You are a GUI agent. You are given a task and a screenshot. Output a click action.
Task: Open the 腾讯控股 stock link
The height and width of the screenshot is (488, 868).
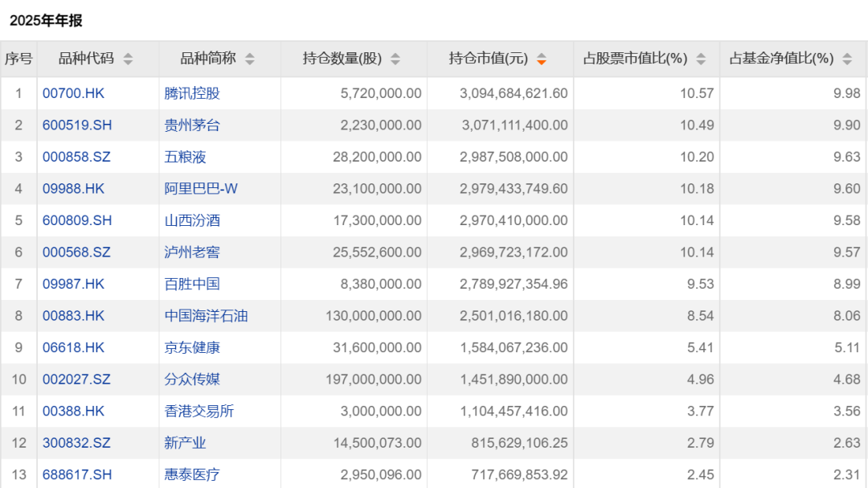192,93
